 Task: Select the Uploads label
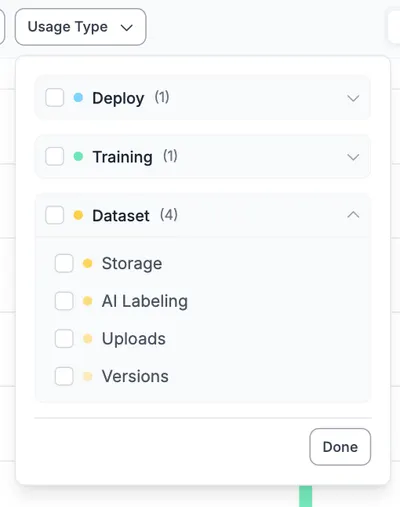click(134, 339)
